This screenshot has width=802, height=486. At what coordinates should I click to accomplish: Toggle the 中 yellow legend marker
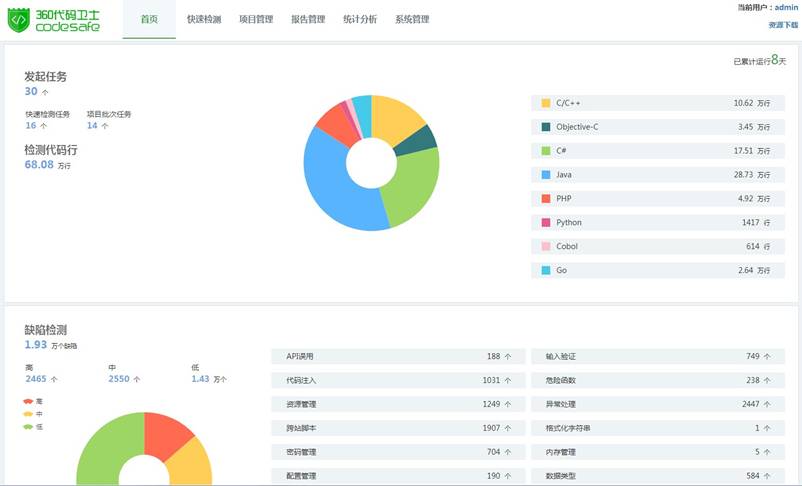pos(28,414)
